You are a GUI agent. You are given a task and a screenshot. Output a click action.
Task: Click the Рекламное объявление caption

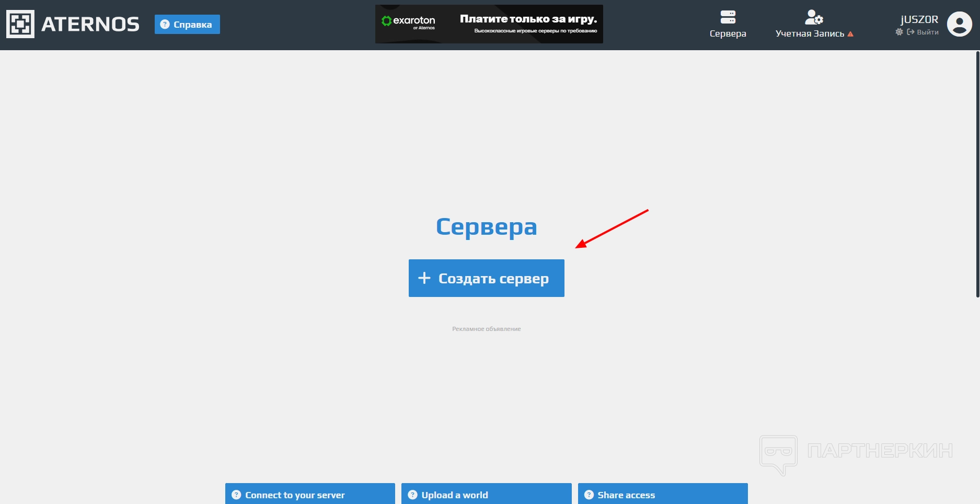coord(487,329)
